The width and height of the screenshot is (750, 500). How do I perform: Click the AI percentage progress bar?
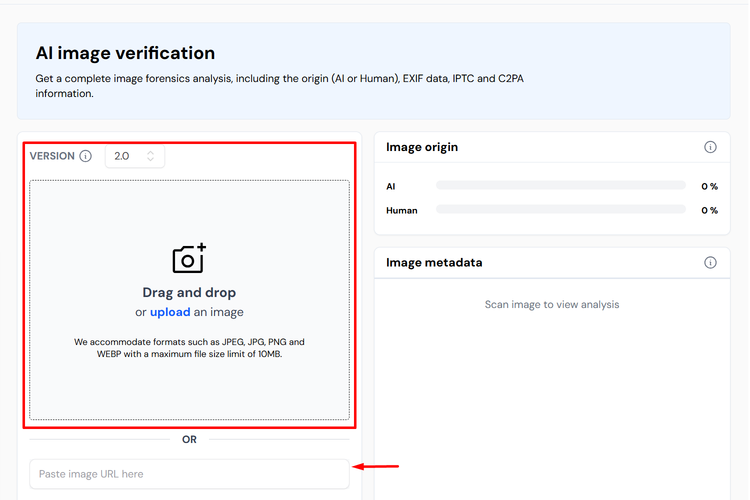point(561,186)
